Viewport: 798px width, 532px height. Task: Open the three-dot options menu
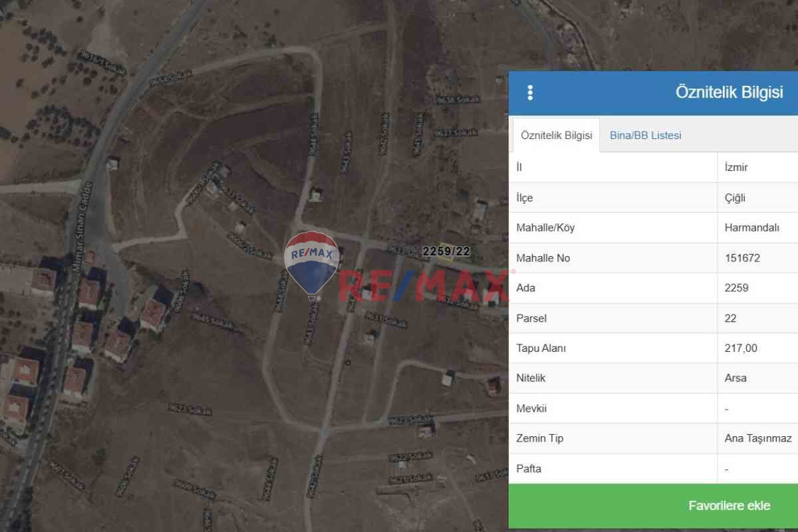(530, 93)
